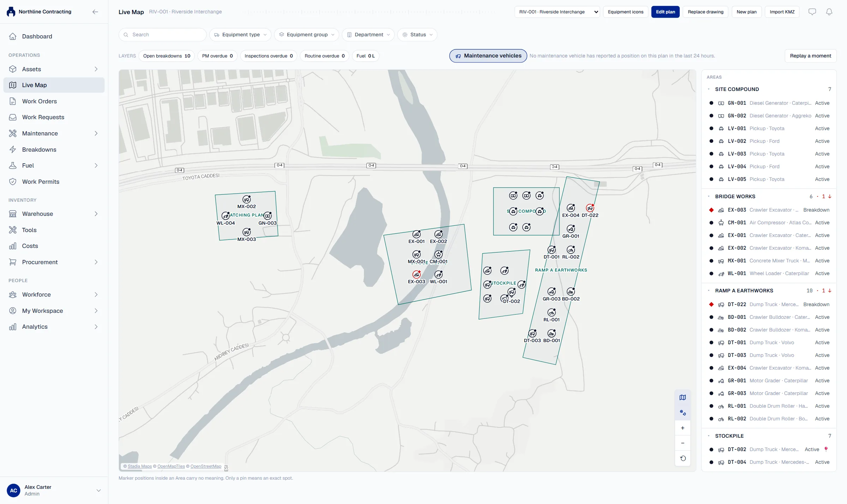This screenshot has width=847, height=504.
Task: Click the GR-001 grader marker on the map
Action: (571, 229)
